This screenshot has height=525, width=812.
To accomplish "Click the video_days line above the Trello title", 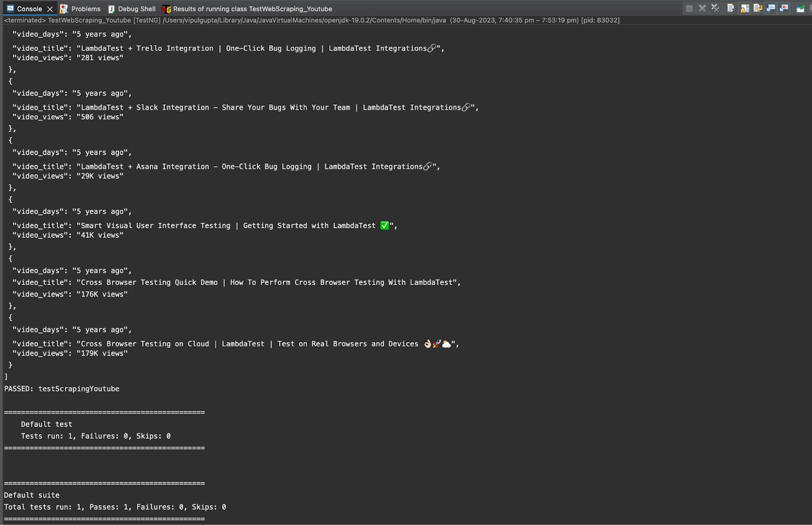I will coord(72,34).
